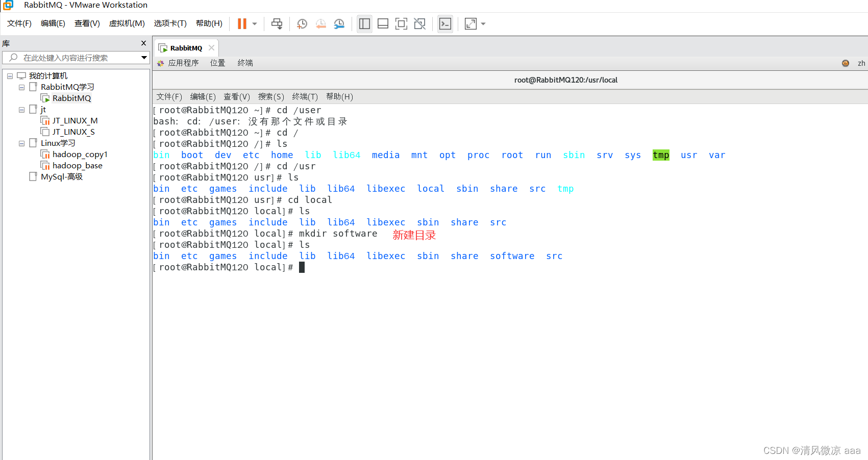The height and width of the screenshot is (460, 868).
Task: Open the 查看(V) VMware menu
Action: click(x=87, y=23)
